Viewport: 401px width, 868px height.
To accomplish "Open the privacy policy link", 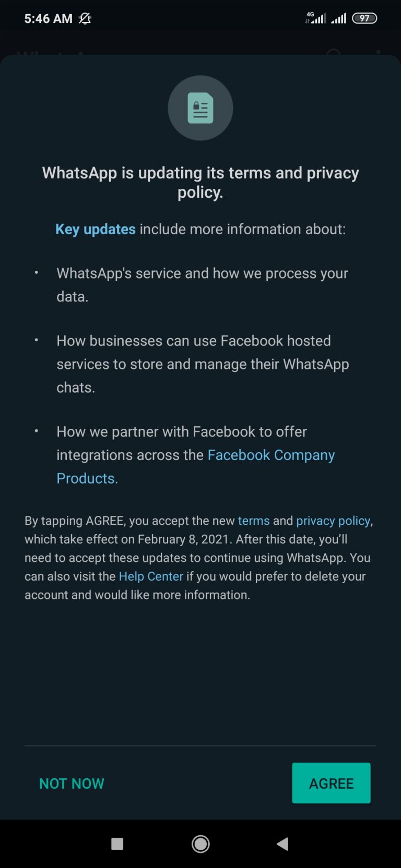I will [x=333, y=521].
